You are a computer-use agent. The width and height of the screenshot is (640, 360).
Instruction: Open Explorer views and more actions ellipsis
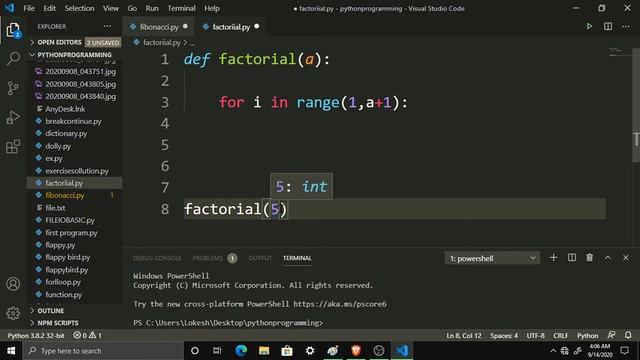click(x=107, y=27)
